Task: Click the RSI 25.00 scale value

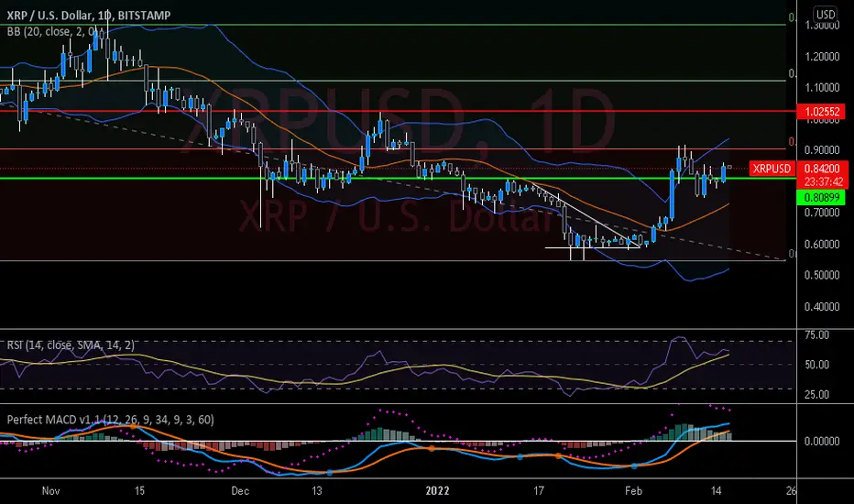Action: [x=816, y=394]
